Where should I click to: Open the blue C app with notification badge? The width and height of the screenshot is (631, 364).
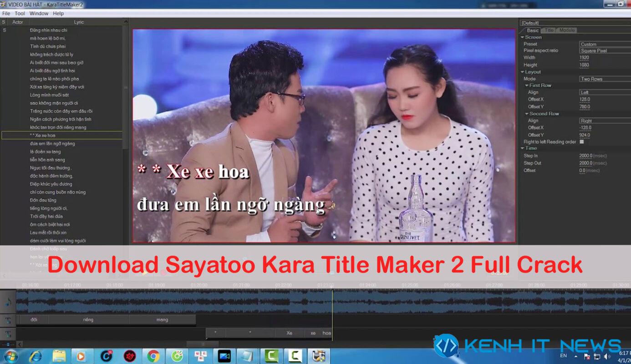coord(106,356)
